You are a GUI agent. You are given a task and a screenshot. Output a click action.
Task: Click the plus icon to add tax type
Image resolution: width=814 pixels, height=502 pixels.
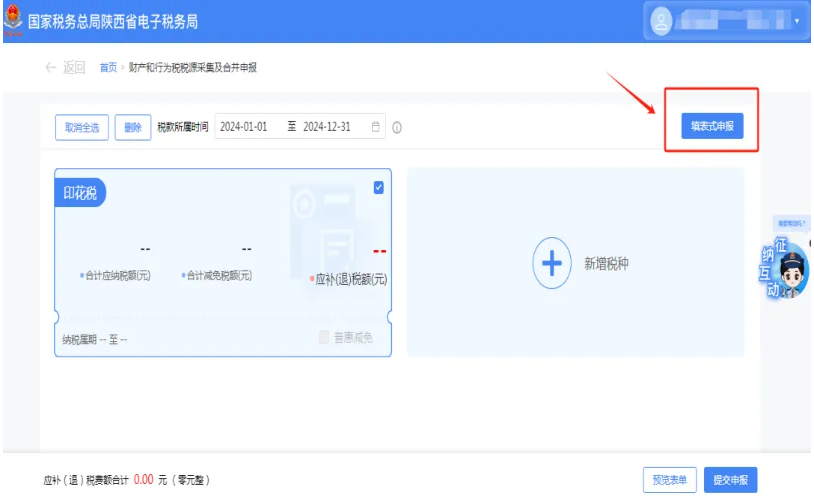point(551,263)
